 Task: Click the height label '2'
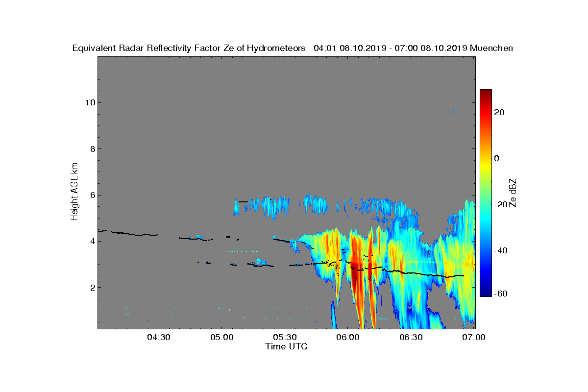click(92, 288)
